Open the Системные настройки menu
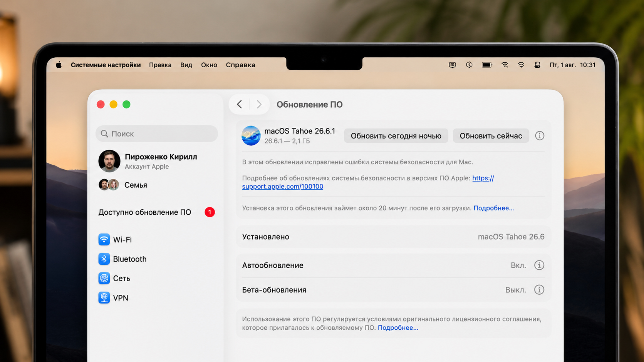The height and width of the screenshot is (362, 644). coord(106,65)
